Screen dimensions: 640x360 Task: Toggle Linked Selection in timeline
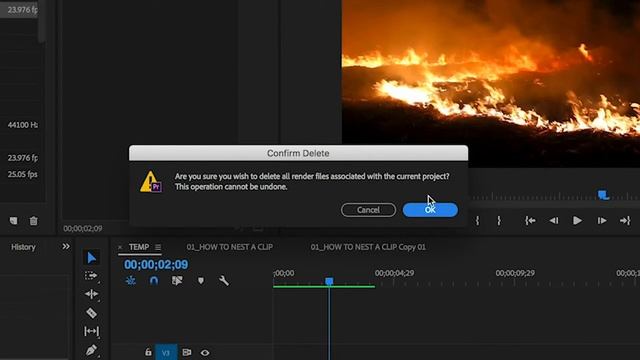[x=177, y=280]
